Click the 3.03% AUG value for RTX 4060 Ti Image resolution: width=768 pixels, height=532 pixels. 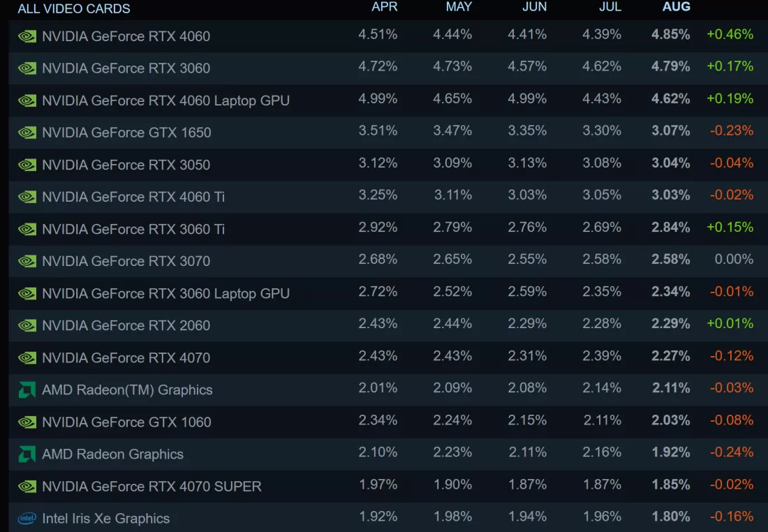click(x=670, y=195)
